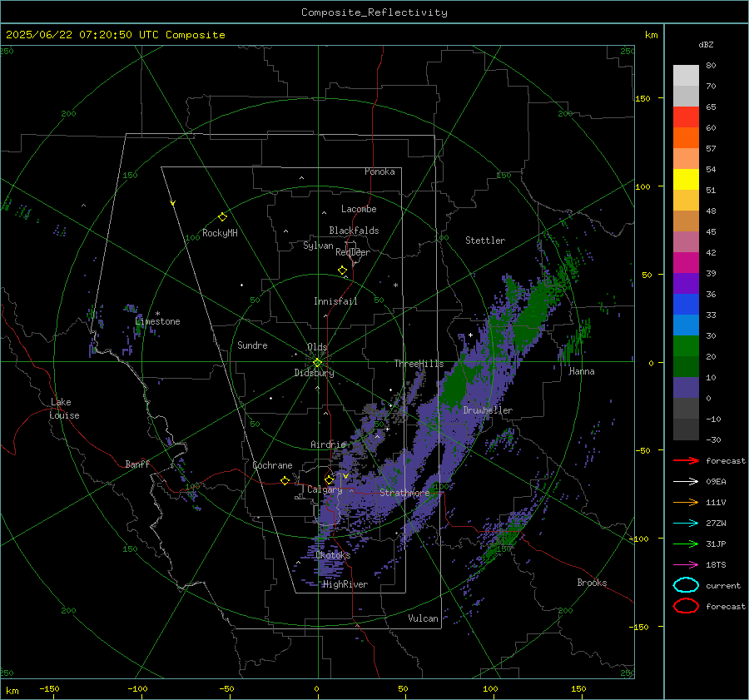Click the yellow Y marker northeast of Calgary
Viewport: 749px width, 700px height.
tap(345, 476)
